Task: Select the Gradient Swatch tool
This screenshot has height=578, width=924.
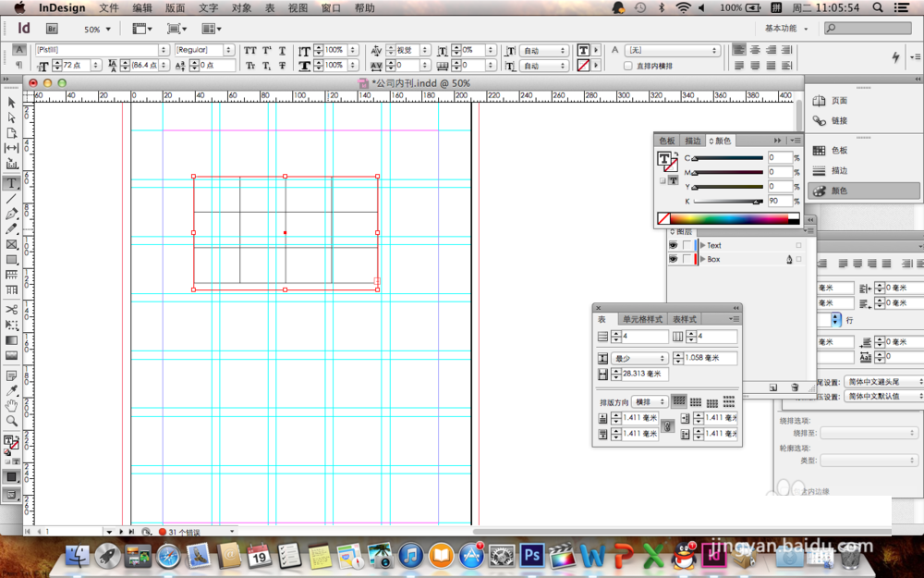Action: tap(11, 339)
